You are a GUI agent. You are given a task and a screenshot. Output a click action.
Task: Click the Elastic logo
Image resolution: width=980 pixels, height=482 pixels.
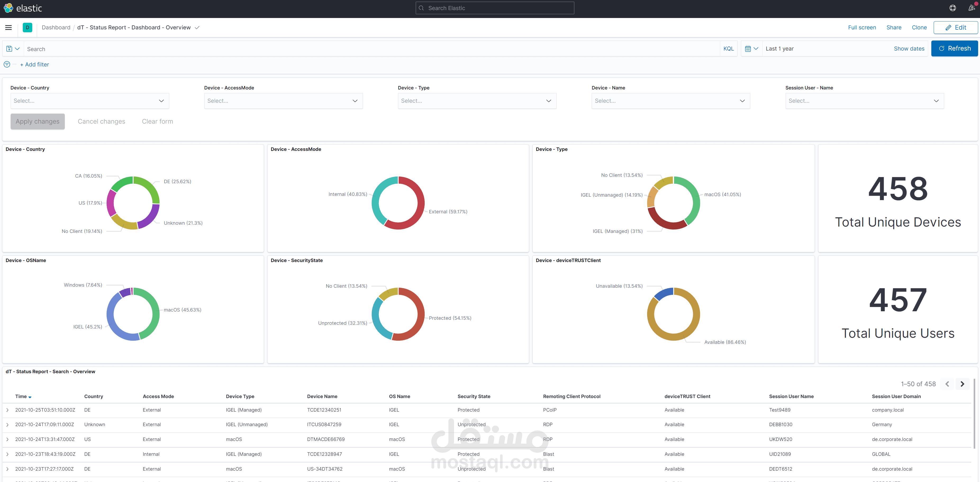coord(23,8)
